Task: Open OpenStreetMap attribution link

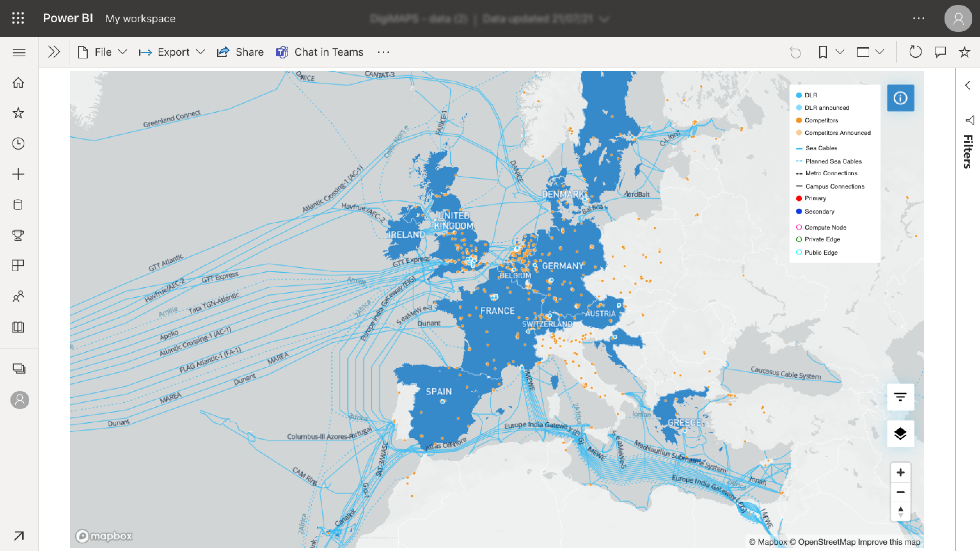Action: pyautogui.click(x=822, y=542)
